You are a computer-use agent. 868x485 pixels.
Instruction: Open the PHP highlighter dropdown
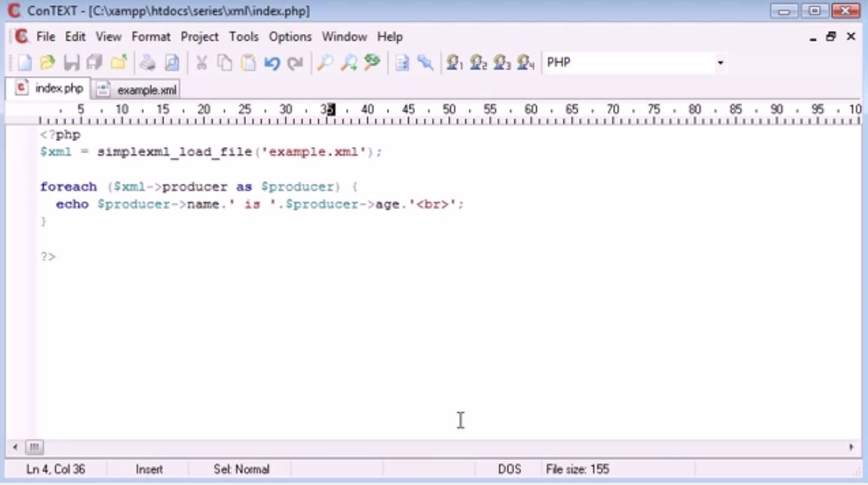point(720,63)
